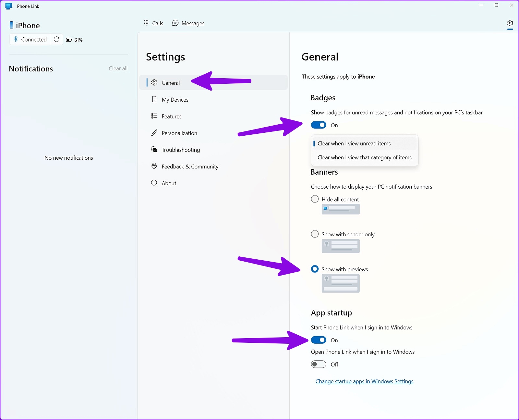The height and width of the screenshot is (420, 519).
Task: Click the gear icon beside General
Action: point(154,82)
